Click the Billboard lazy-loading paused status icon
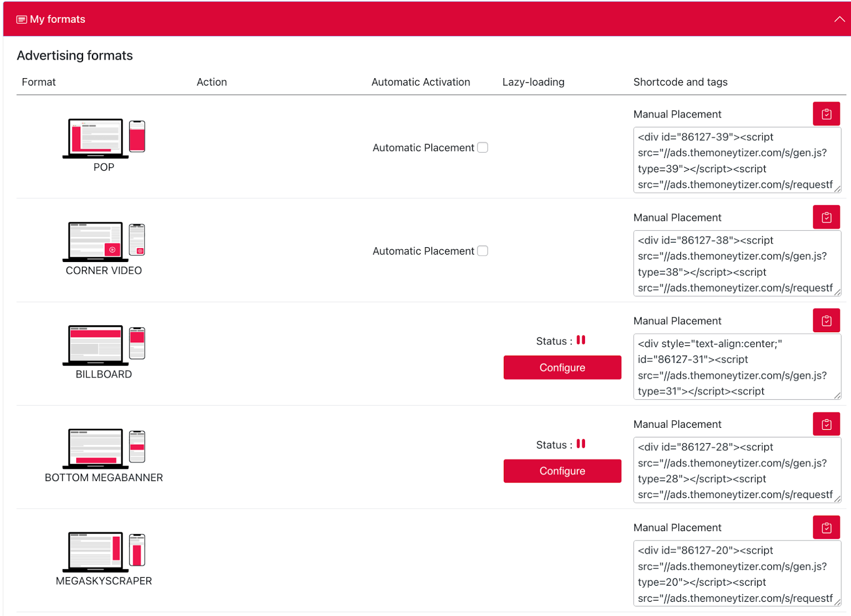The width and height of the screenshot is (851, 616). 581,340
